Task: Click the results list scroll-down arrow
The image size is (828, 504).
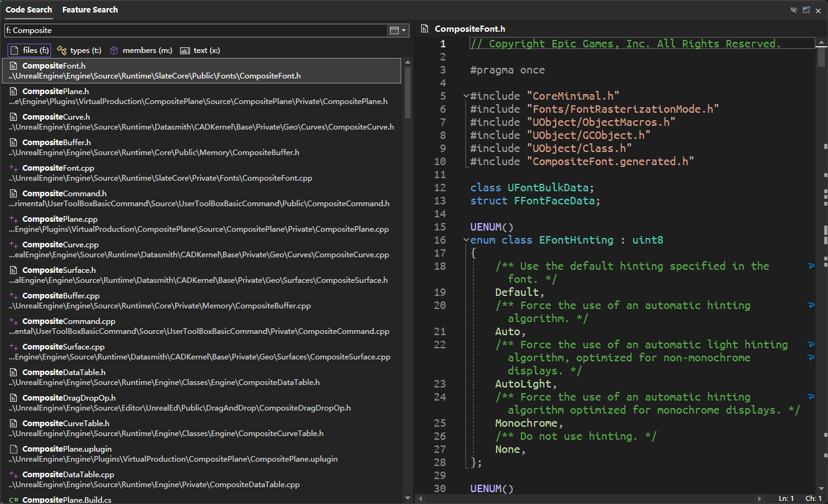Action: (408, 498)
